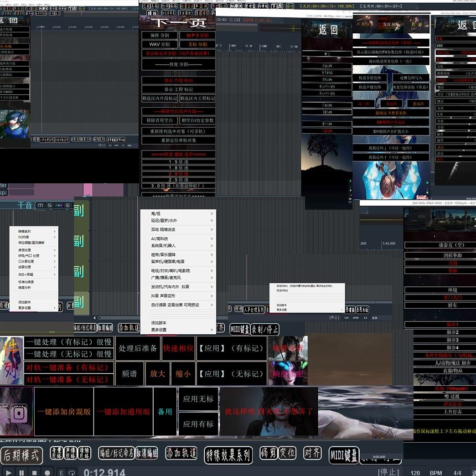476x476 pixels.
Task: Click the 定位 locate icon
Action: [x=287, y=453]
